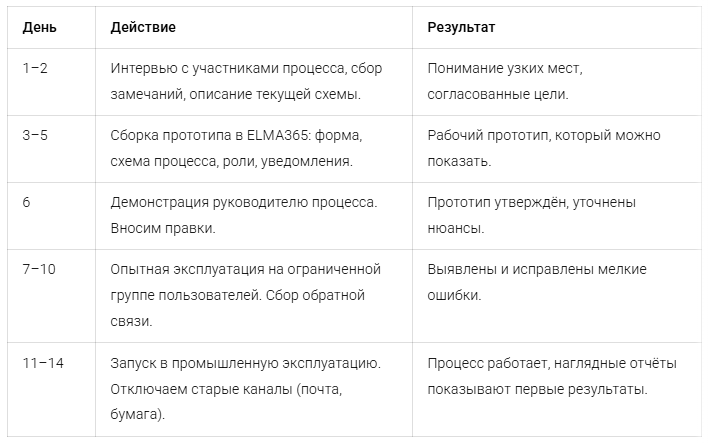Click the Демонстрация руководителю процесса cell
Screen dimensions: 710x444
254,216
